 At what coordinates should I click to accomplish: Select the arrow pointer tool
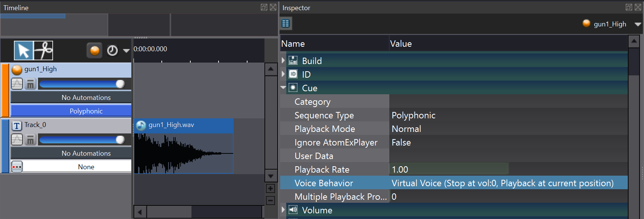tap(24, 51)
